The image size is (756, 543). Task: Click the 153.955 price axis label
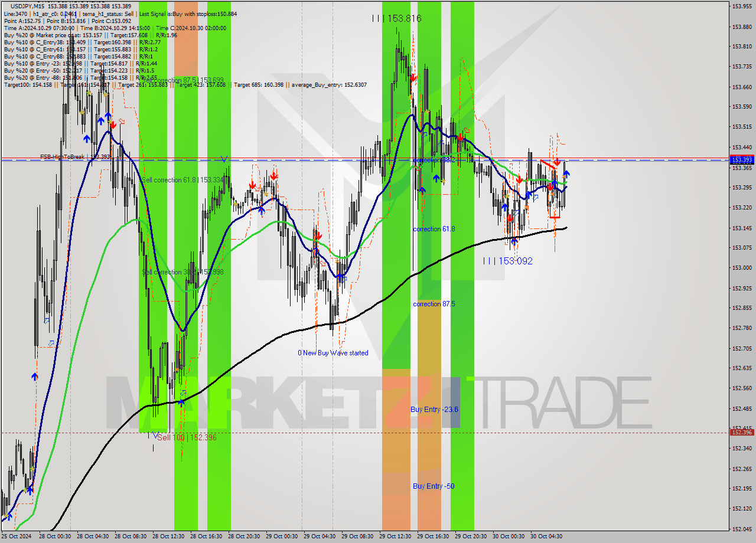click(742, 6)
